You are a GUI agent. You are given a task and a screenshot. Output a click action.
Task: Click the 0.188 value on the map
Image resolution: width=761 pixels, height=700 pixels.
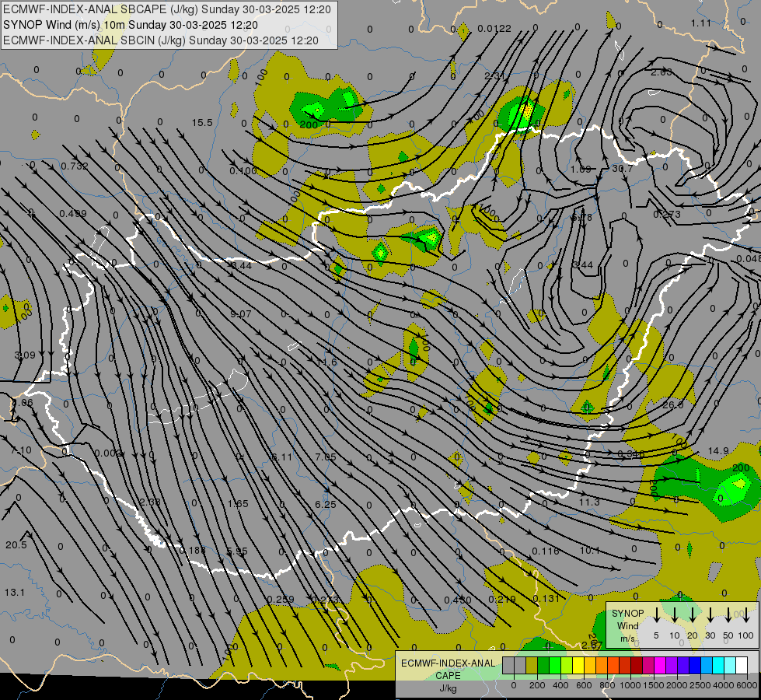(192, 551)
